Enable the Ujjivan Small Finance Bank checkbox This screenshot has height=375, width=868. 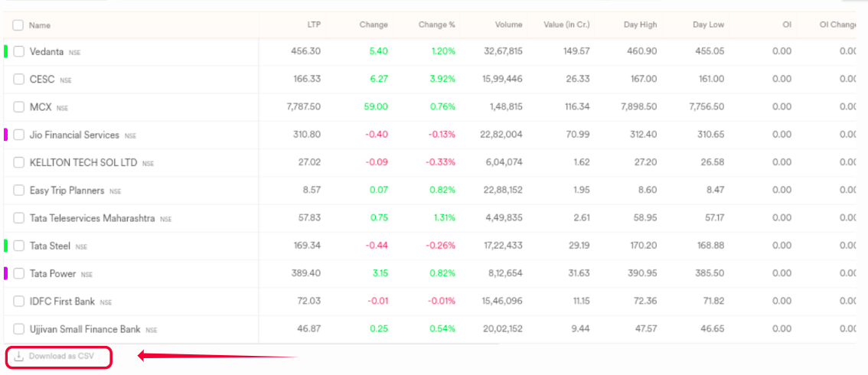click(19, 329)
